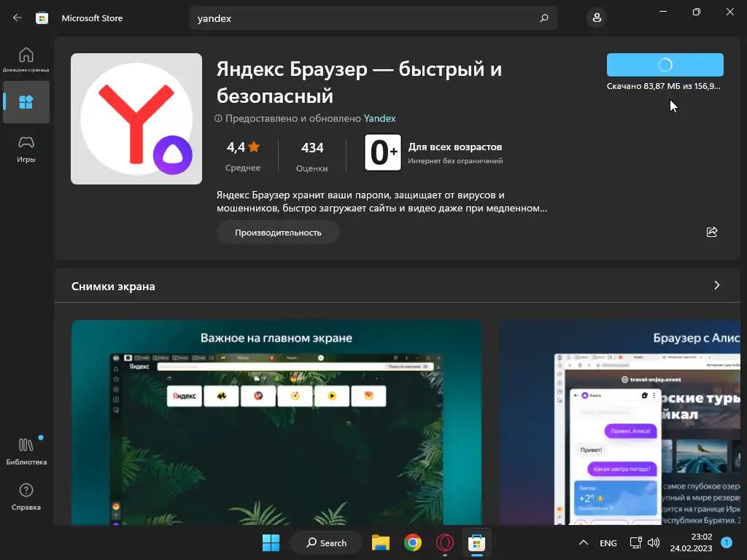The width and height of the screenshot is (747, 560).
Task: Open Help (Справка) in sidebar
Action: [26, 497]
